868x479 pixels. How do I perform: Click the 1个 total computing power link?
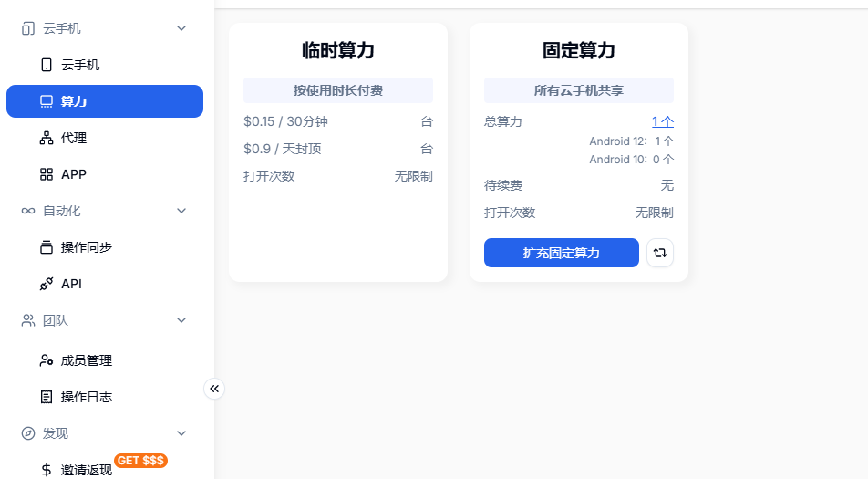663,122
